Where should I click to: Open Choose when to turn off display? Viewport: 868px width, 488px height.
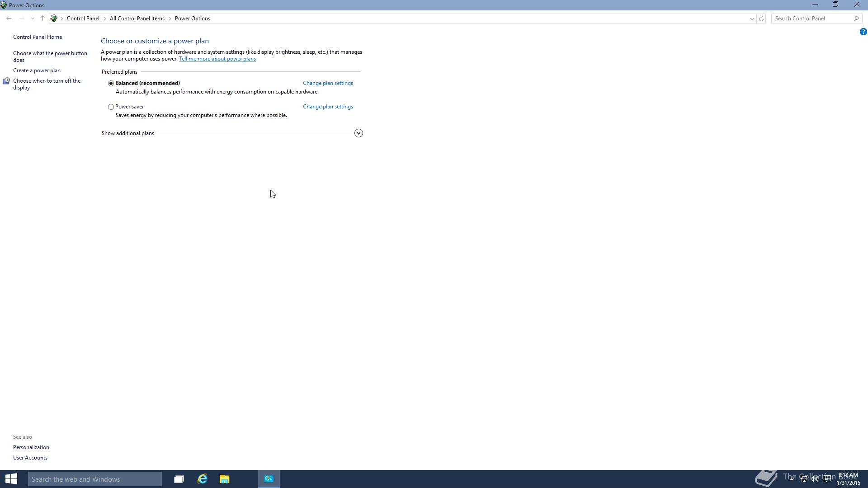tap(47, 84)
